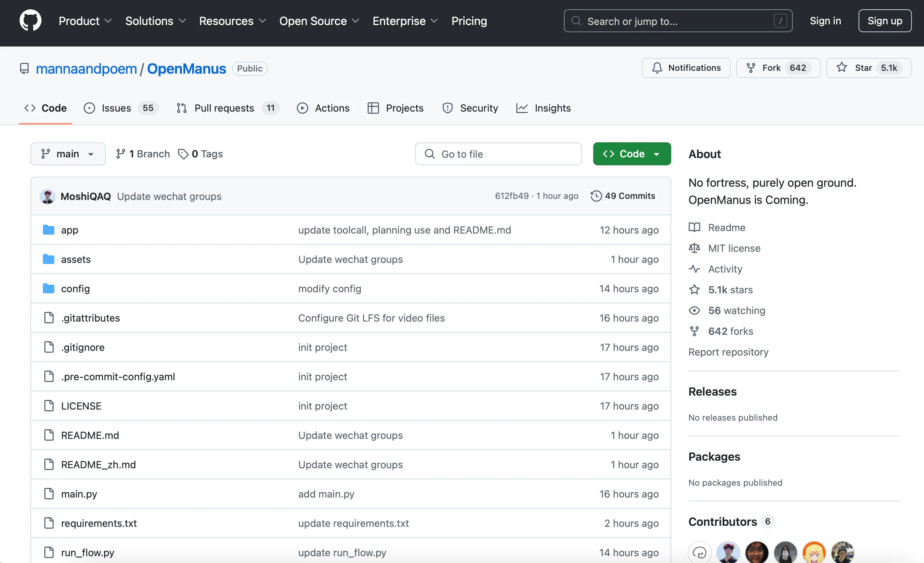The width and height of the screenshot is (924, 563).
Task: Focus the Search or jump to field
Action: (x=678, y=21)
